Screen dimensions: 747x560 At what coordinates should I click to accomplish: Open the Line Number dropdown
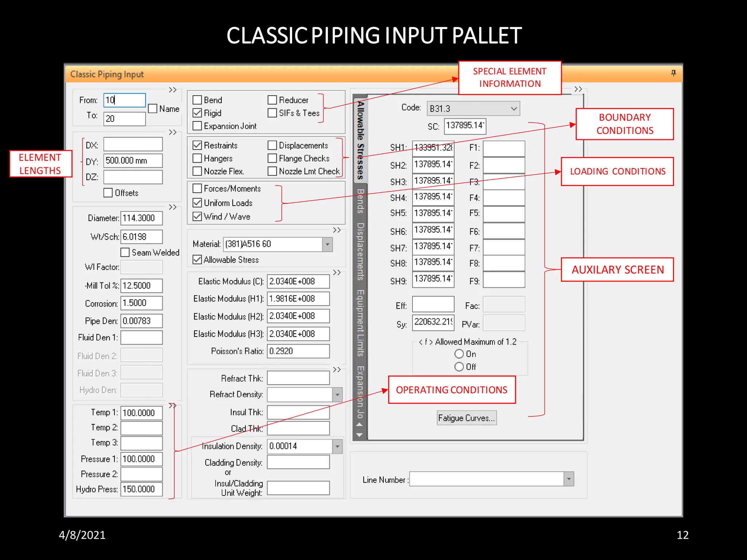[569, 479]
